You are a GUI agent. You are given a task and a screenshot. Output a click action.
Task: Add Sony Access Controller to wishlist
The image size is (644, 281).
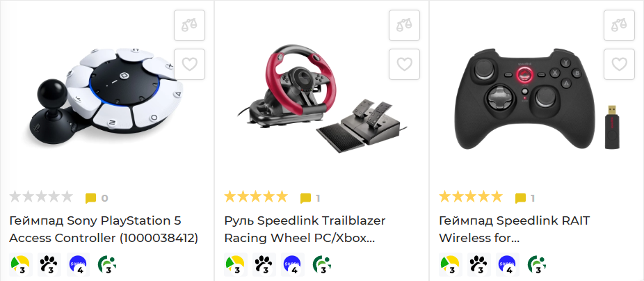tap(189, 64)
